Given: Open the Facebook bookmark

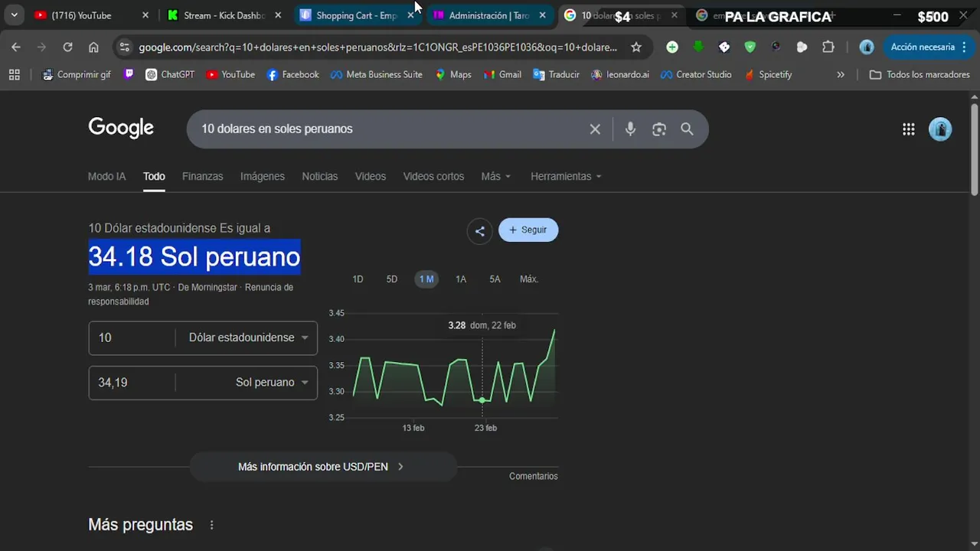Looking at the screenshot, I should click(x=292, y=75).
